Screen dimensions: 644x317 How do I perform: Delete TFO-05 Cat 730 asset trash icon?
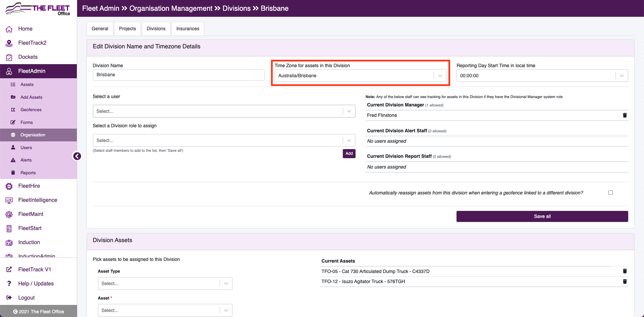[625, 271]
